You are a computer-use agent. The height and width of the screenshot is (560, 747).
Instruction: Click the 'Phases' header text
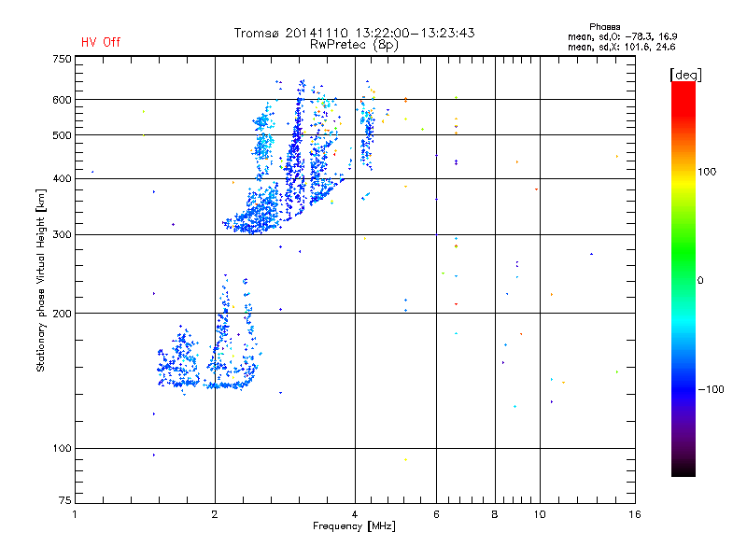604,27
